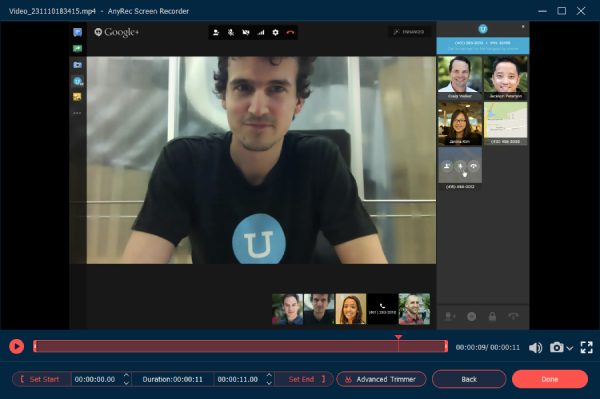This screenshot has height=399, width=600.
Task: Select the map location participant tile
Action: click(x=505, y=123)
